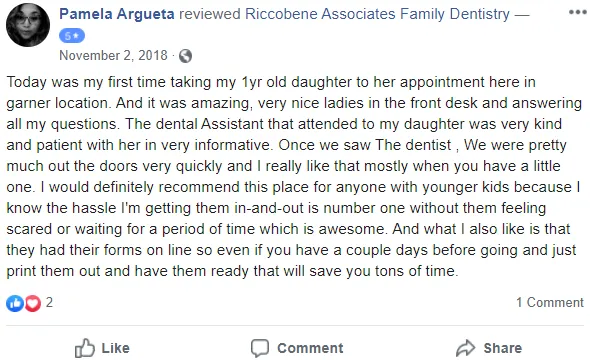Screen dimensions: 590x360
Task: Click the blue thumbs-up reaction icon
Action: (15, 303)
